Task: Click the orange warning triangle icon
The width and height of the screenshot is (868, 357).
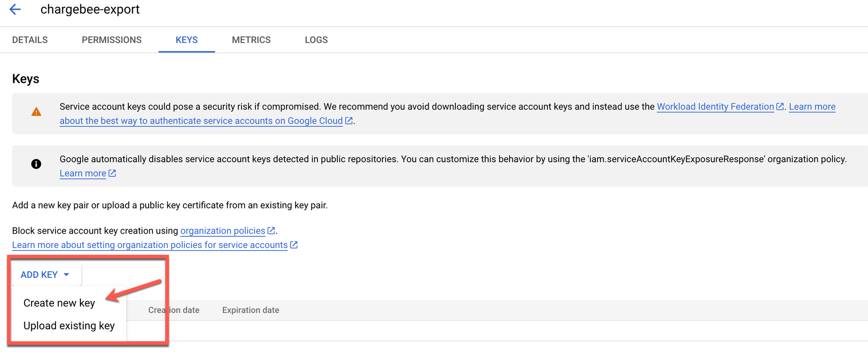Action: tap(36, 112)
